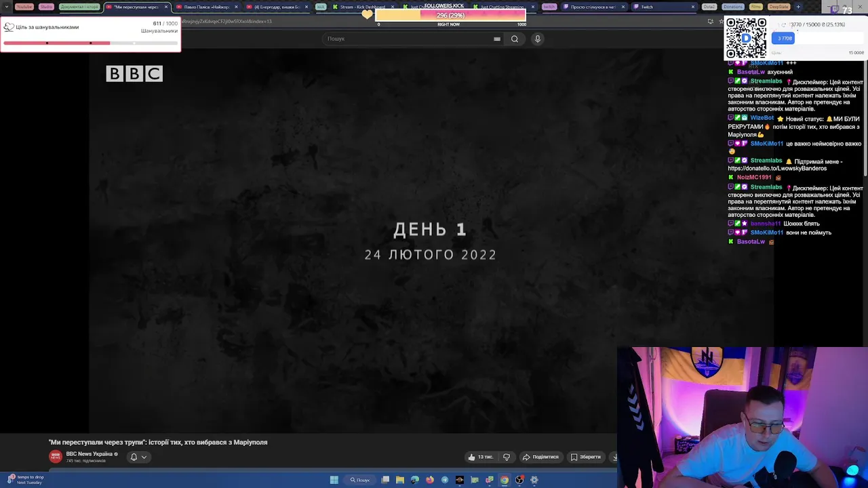Click NoizMC1991 username in chat
Image resolution: width=868 pixels, height=488 pixels.
point(754,178)
